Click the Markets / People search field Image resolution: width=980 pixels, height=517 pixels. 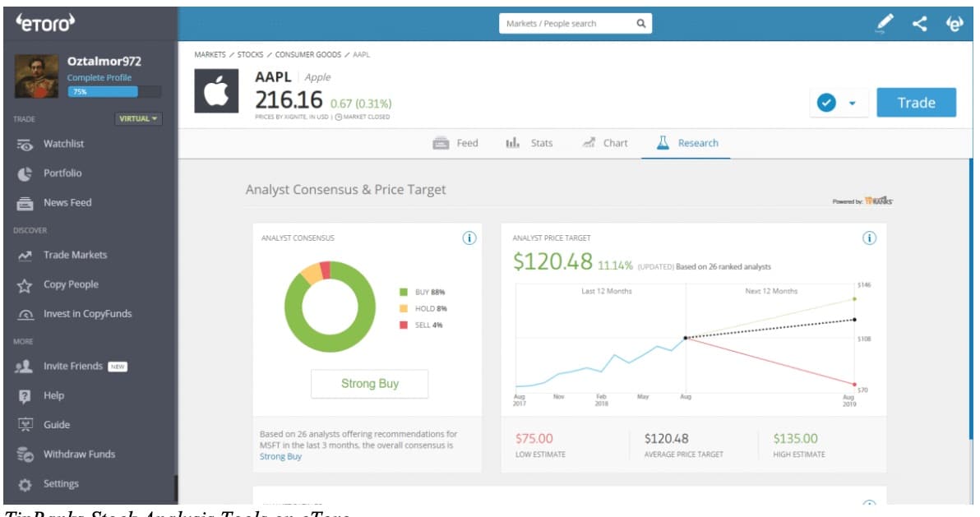point(566,24)
